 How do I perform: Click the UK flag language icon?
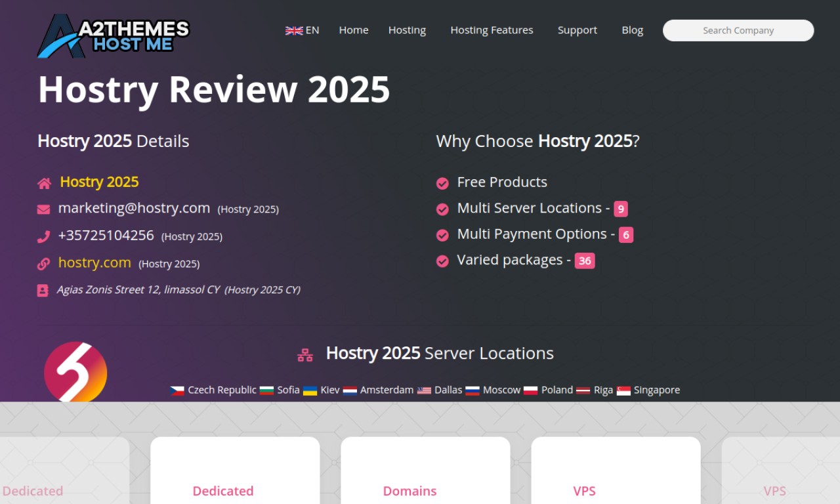294,30
